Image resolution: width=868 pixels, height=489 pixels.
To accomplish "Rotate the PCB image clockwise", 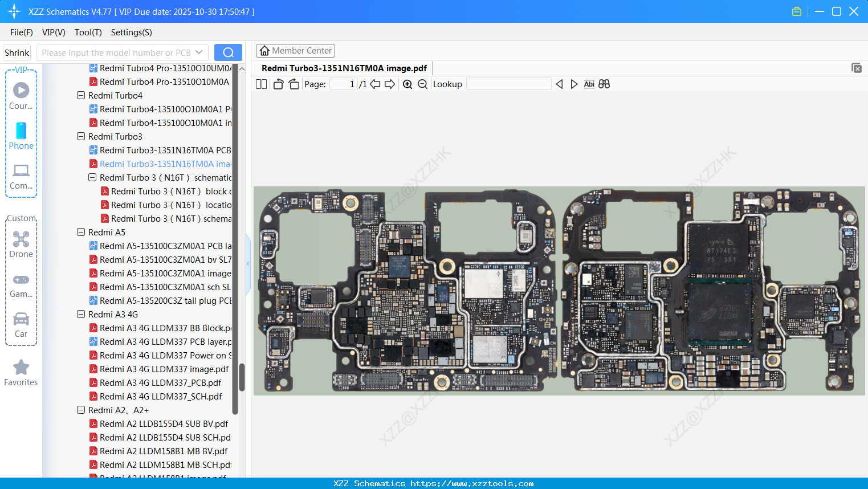I will click(294, 84).
